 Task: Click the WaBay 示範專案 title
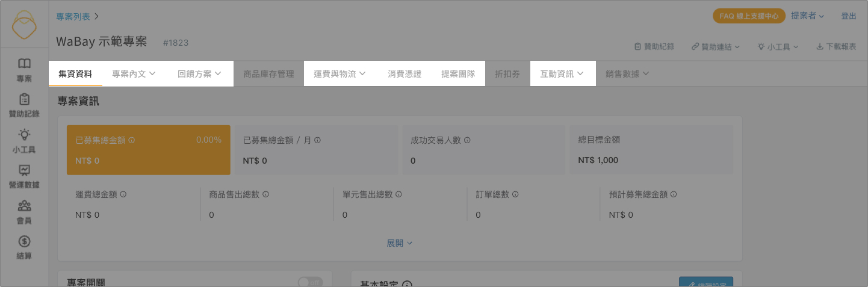pyautogui.click(x=102, y=42)
